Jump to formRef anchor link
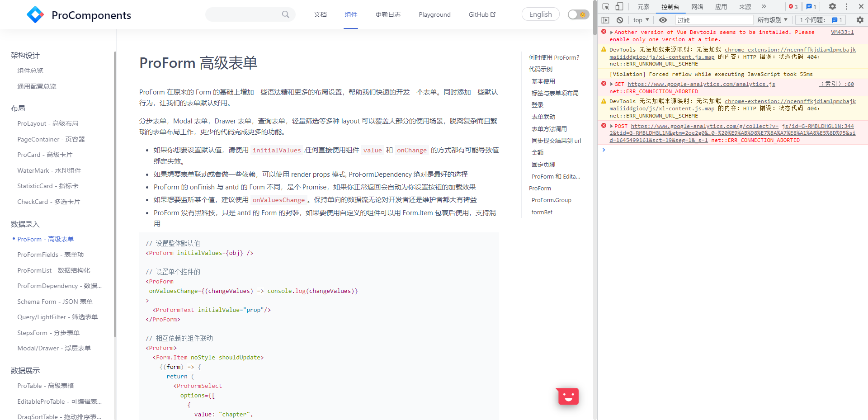The height and width of the screenshot is (420, 868). click(542, 212)
